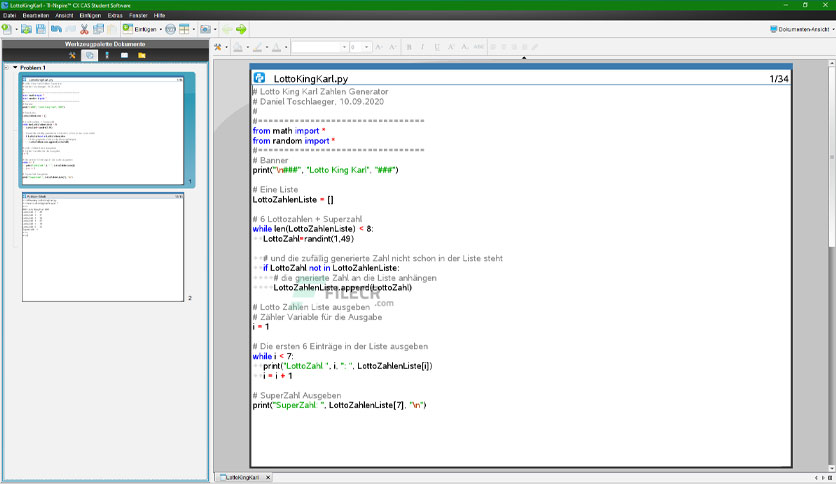Click the Undo icon in main toolbar
This screenshot has width=836, height=484.
[x=57, y=29]
